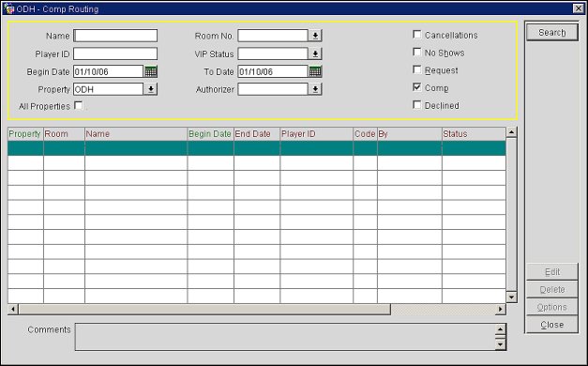Click the By column header
Viewport: 588px width, 366px height.
(410, 134)
